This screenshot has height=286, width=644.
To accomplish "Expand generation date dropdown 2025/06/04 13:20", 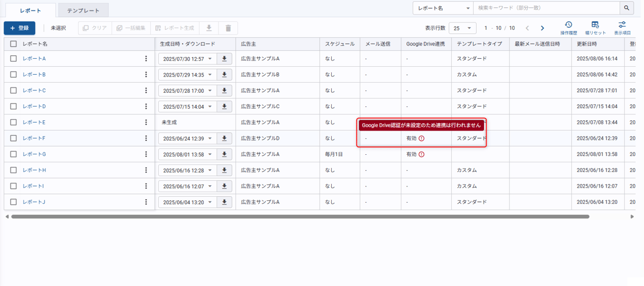I will click(187, 202).
